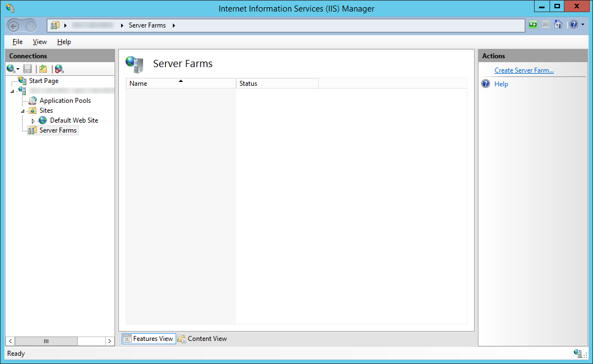Click the Application Pools icon
This screenshot has width=593, height=364.
pos(33,101)
